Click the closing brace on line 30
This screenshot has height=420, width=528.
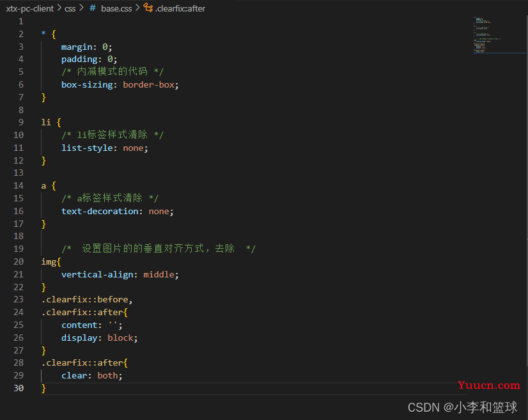(x=43, y=388)
